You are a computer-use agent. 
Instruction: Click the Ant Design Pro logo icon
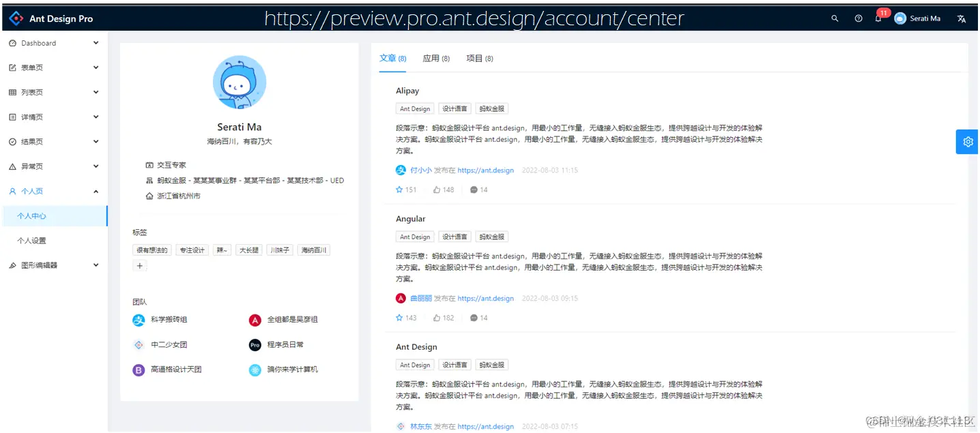tap(16, 18)
